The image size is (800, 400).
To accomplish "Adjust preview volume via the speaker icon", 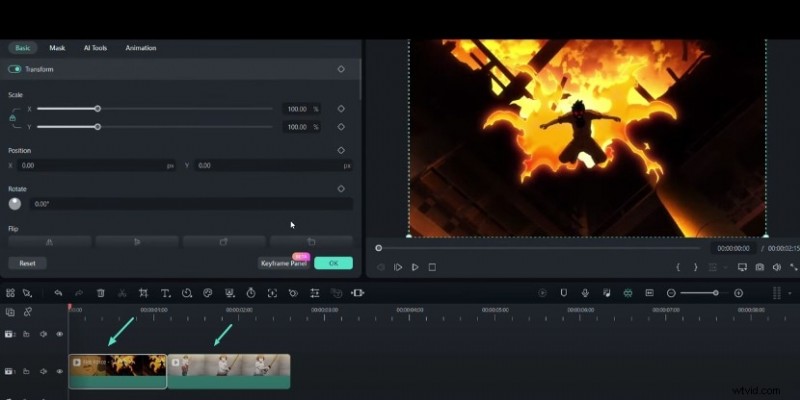I will click(777, 267).
